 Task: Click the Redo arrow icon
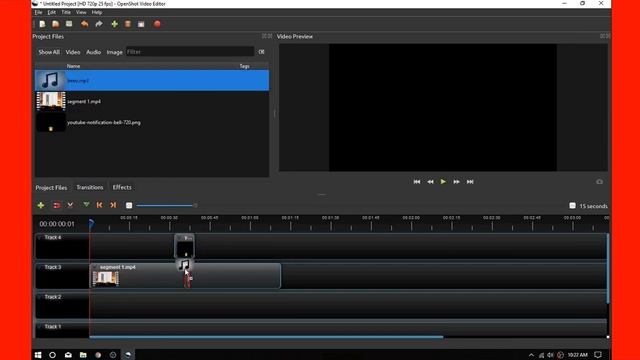(99, 24)
